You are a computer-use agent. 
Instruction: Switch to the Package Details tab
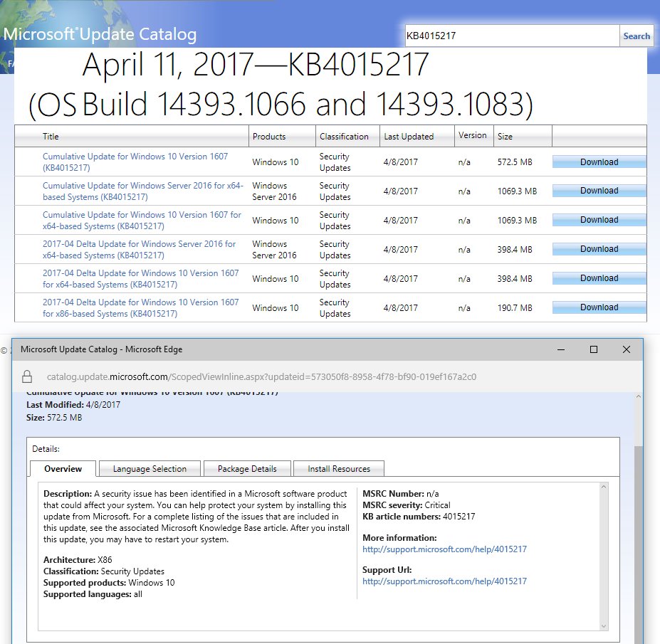(247, 469)
